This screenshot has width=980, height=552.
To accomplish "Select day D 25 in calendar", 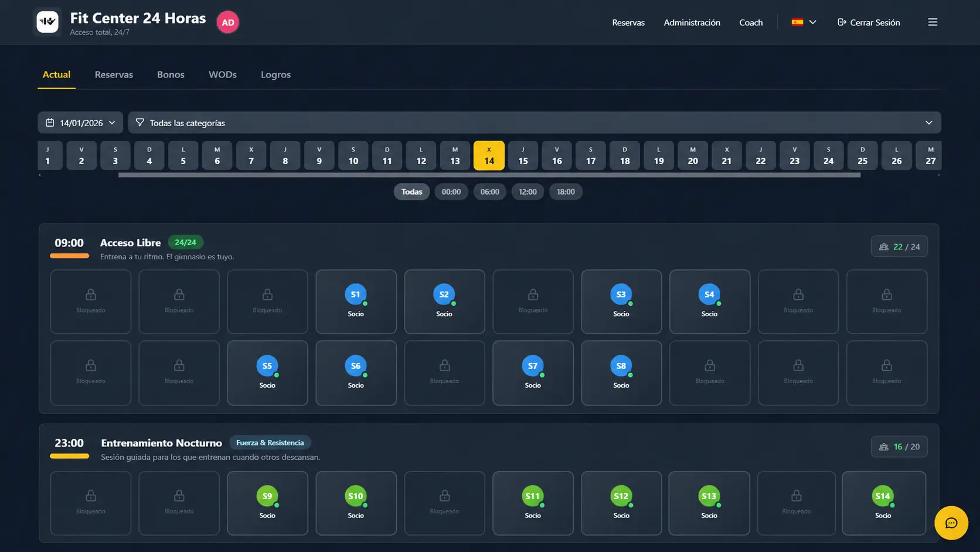I will click(862, 155).
